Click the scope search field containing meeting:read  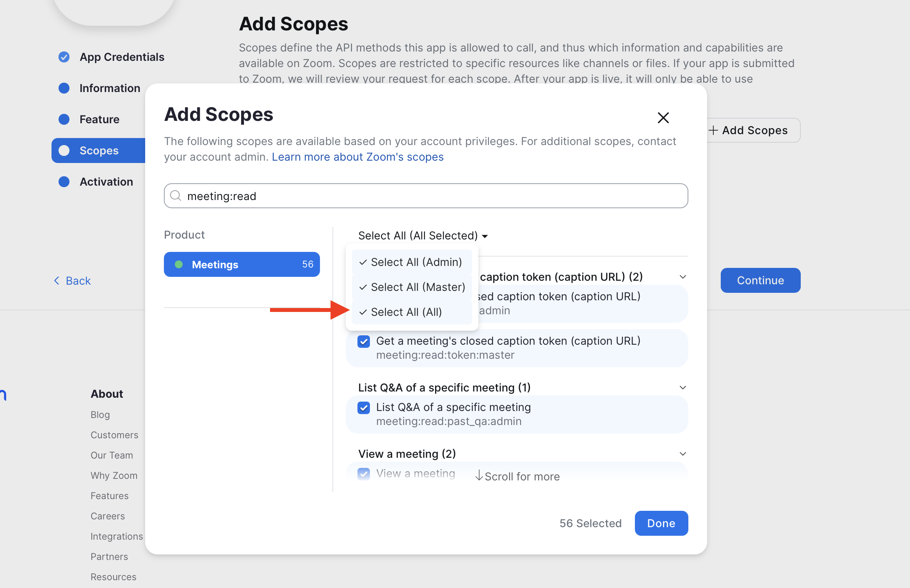pos(426,196)
